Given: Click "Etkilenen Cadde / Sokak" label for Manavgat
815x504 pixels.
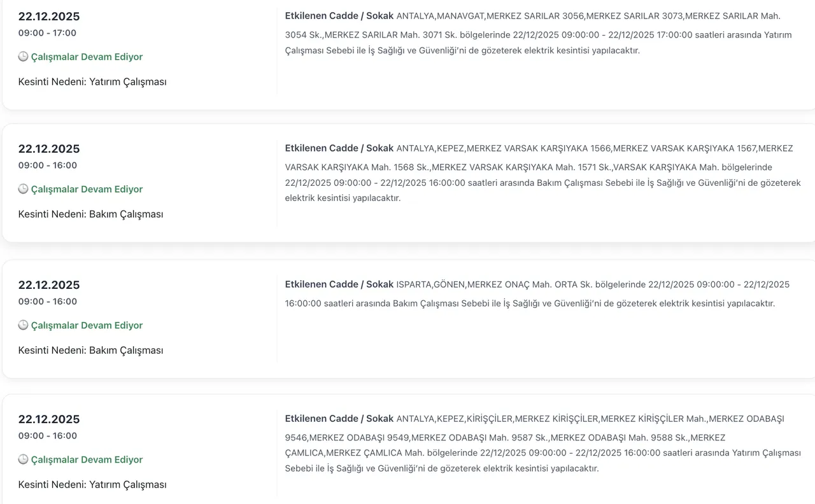Looking at the screenshot, I should coord(339,16).
